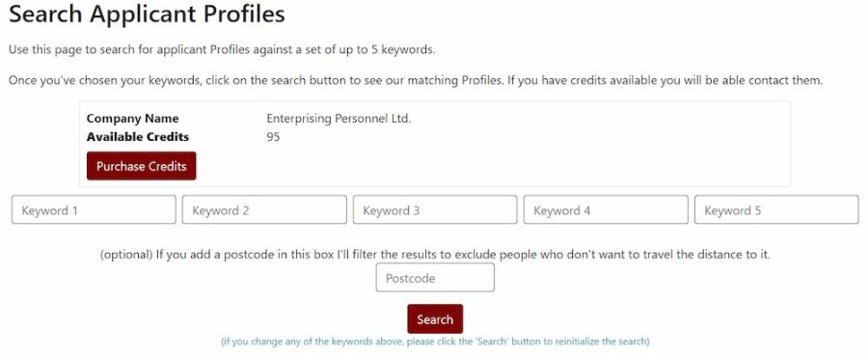Click the reinitialize search note below Search
Viewport: 868px width, 357px height.
435,341
